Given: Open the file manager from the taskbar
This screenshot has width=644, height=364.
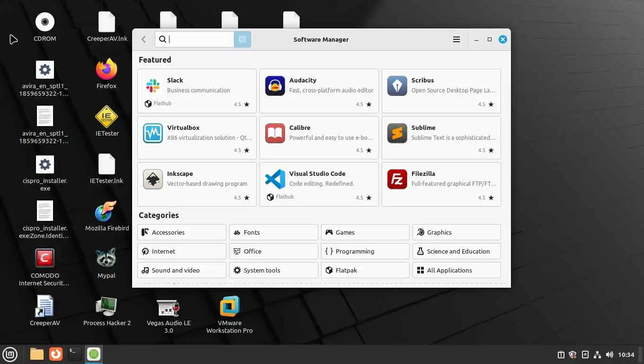Looking at the screenshot, I should (x=36, y=354).
